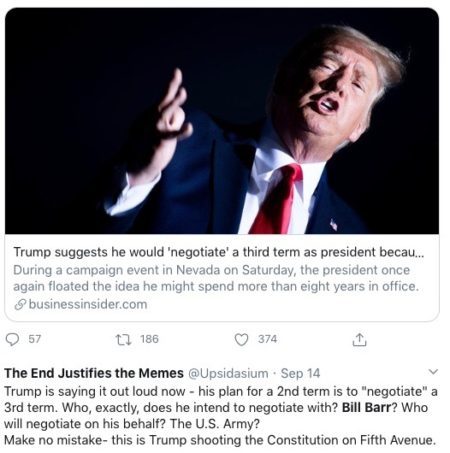Image resolution: width=450 pixels, height=453 pixels.
Task: Click the reply speech bubble icon
Action: point(13,339)
